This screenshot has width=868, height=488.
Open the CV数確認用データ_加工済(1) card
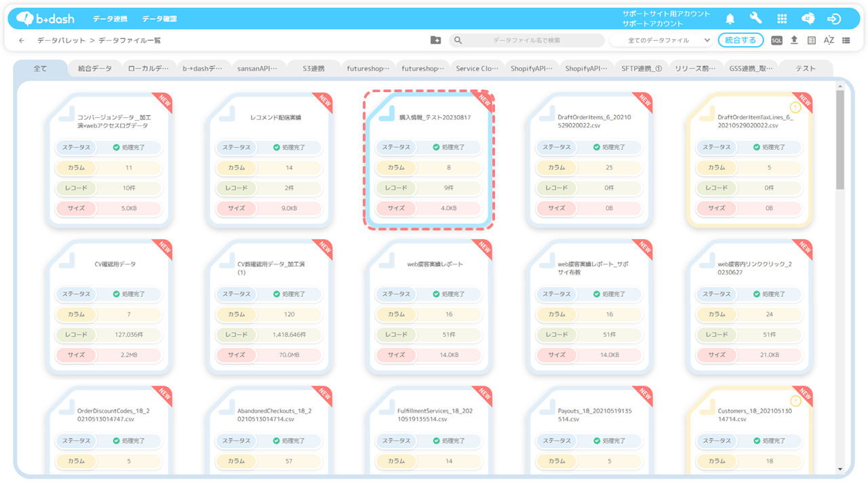click(269, 306)
